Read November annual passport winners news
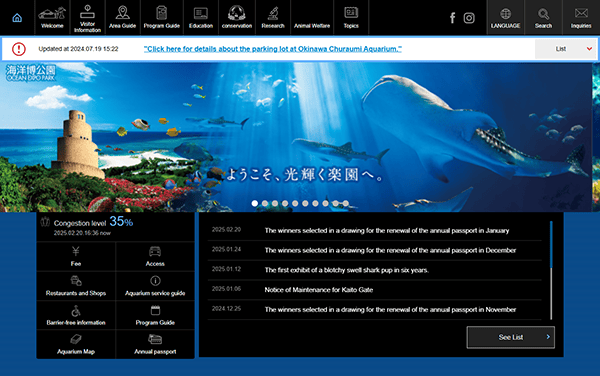This screenshot has width=600, height=376. (x=390, y=309)
